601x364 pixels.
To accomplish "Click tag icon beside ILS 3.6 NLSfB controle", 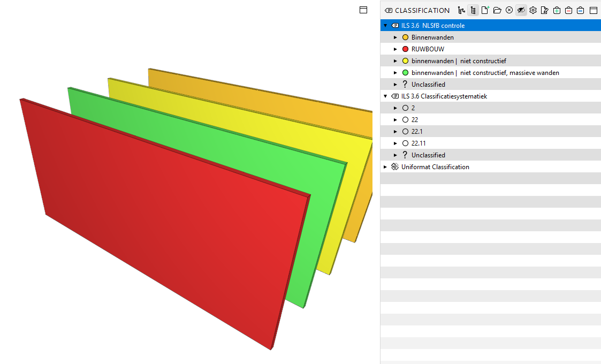I will pyautogui.click(x=395, y=26).
